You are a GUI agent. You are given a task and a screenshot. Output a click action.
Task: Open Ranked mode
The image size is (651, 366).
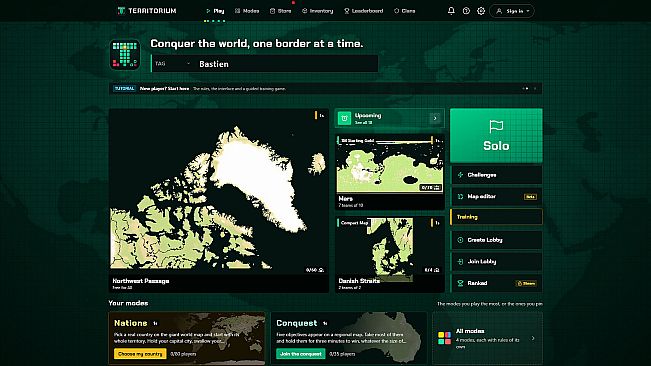tap(496, 283)
